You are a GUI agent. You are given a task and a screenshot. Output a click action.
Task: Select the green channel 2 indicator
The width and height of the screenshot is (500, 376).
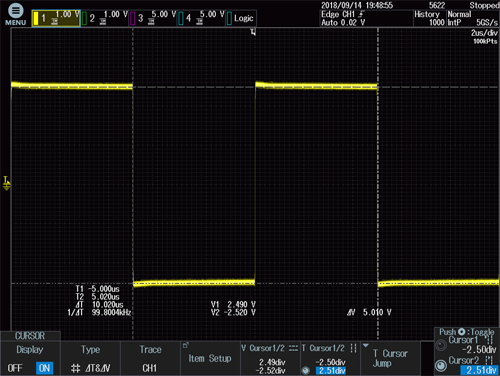point(84,18)
